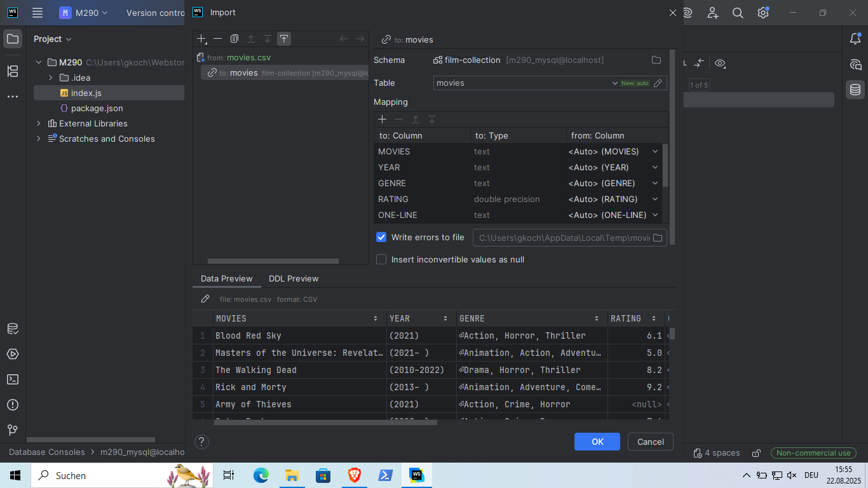This screenshot has height=488, width=868.
Task: Toggle the highlighted upload-arrow icon in Import toolbar
Action: click(284, 39)
